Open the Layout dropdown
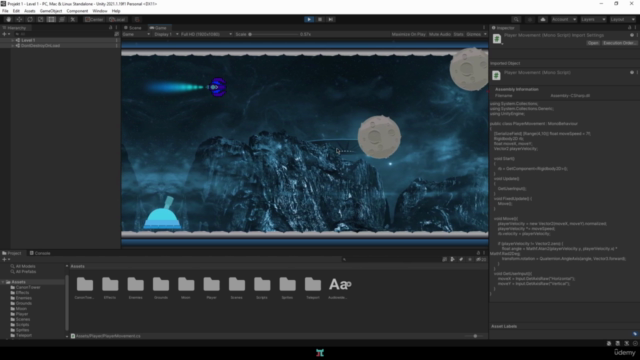This screenshot has width=640, height=360. (x=622, y=19)
